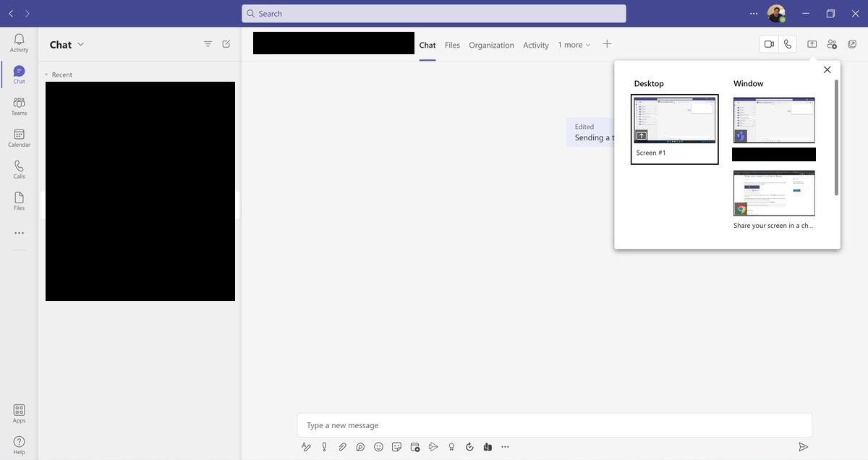This screenshot has width=868, height=460.
Task: Click the add people icon
Action: [832, 44]
